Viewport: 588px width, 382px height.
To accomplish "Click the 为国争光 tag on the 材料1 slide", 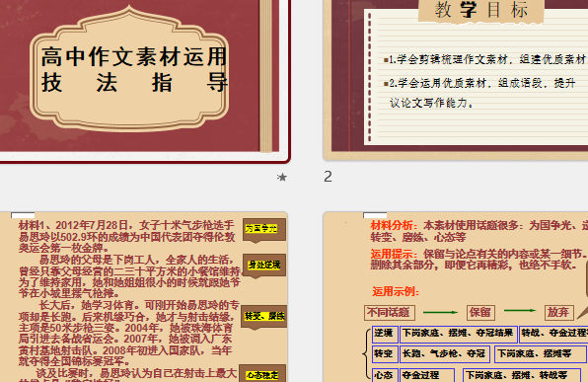I will [x=263, y=229].
